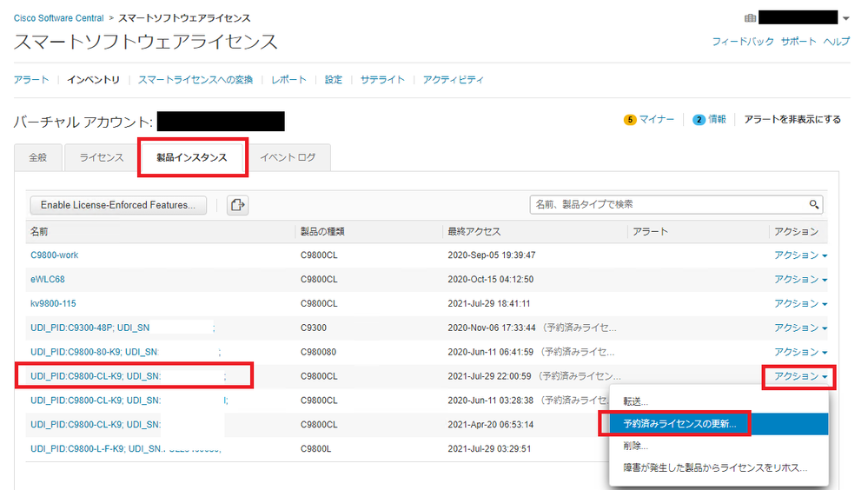Click the Minor alerts badge showing 5
Screen dimensions: 868x490
[629, 120]
